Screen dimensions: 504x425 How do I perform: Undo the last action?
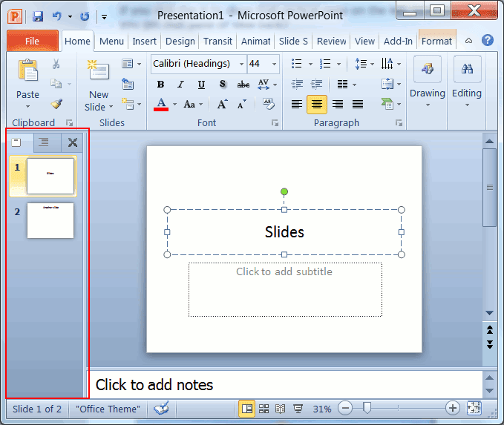[57, 16]
